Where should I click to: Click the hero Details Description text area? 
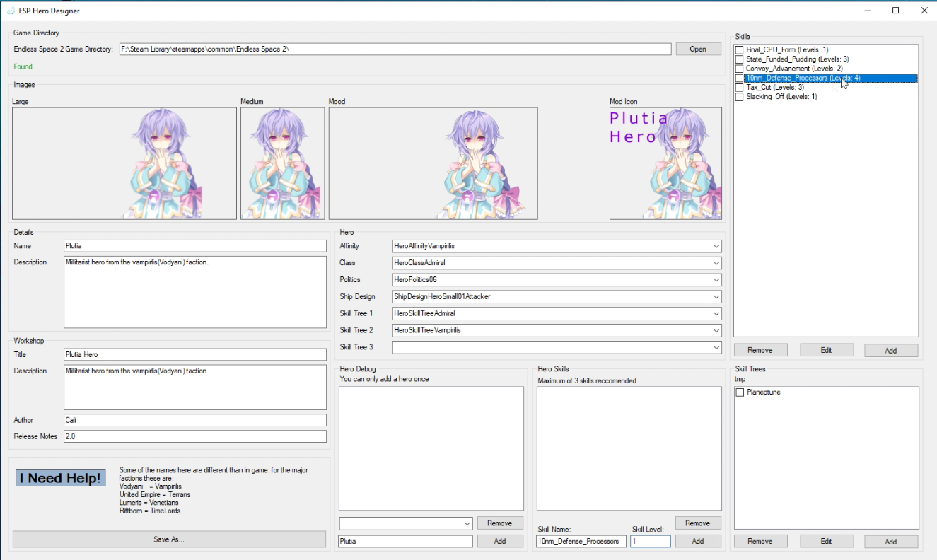(x=195, y=292)
